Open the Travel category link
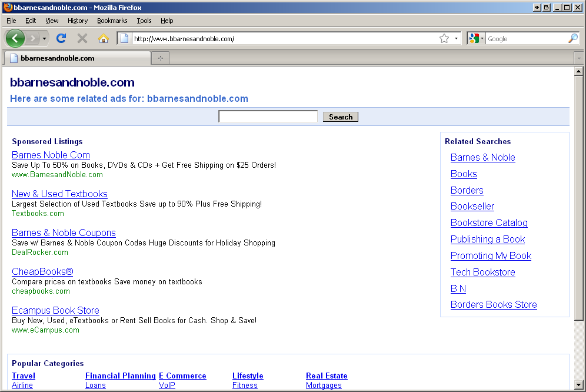This screenshot has height=392, width=586. tap(23, 376)
